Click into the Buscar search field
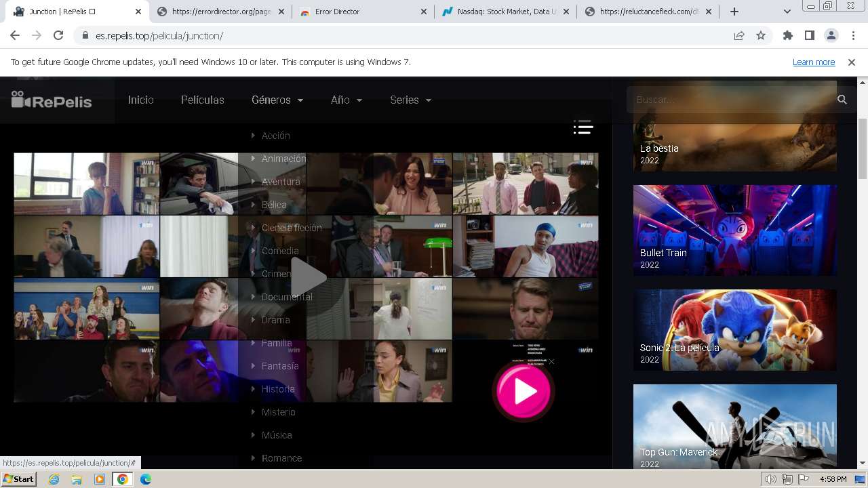Image resolution: width=868 pixels, height=488 pixels. click(x=731, y=100)
